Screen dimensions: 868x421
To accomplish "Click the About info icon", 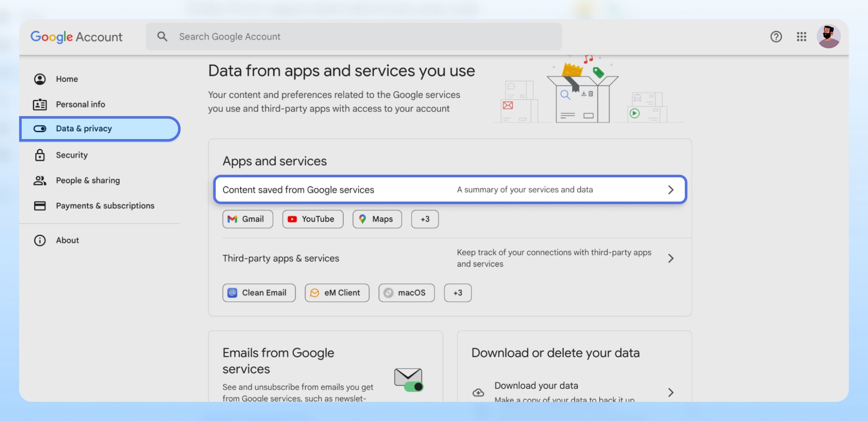I will click(40, 240).
